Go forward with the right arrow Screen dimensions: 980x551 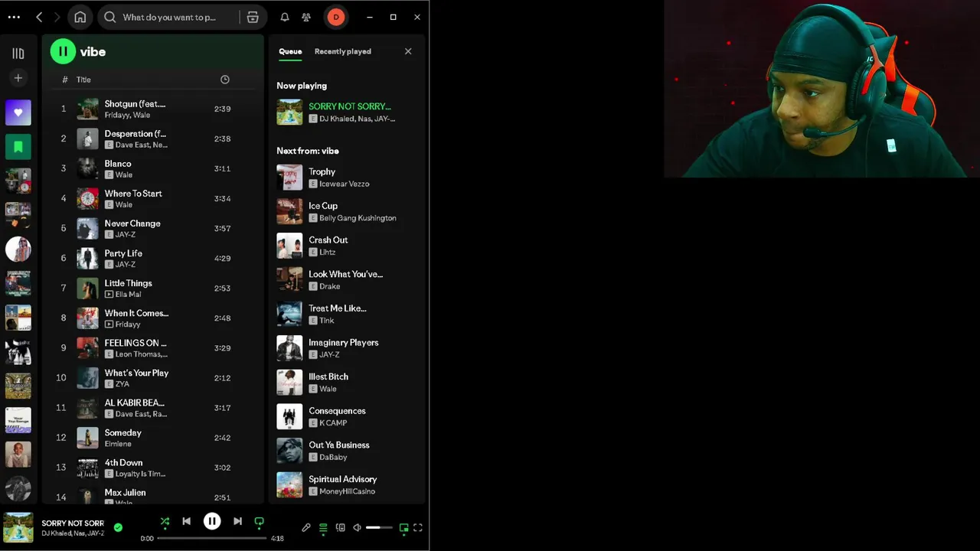pos(57,17)
